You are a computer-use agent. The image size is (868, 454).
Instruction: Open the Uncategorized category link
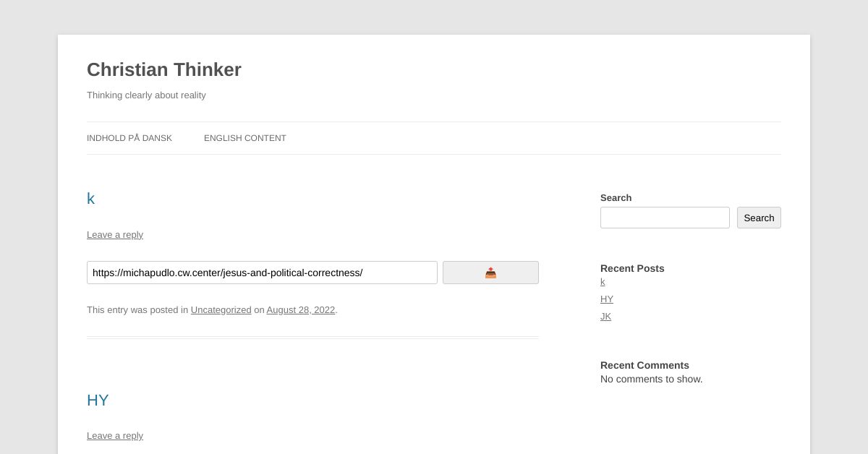[221, 310]
